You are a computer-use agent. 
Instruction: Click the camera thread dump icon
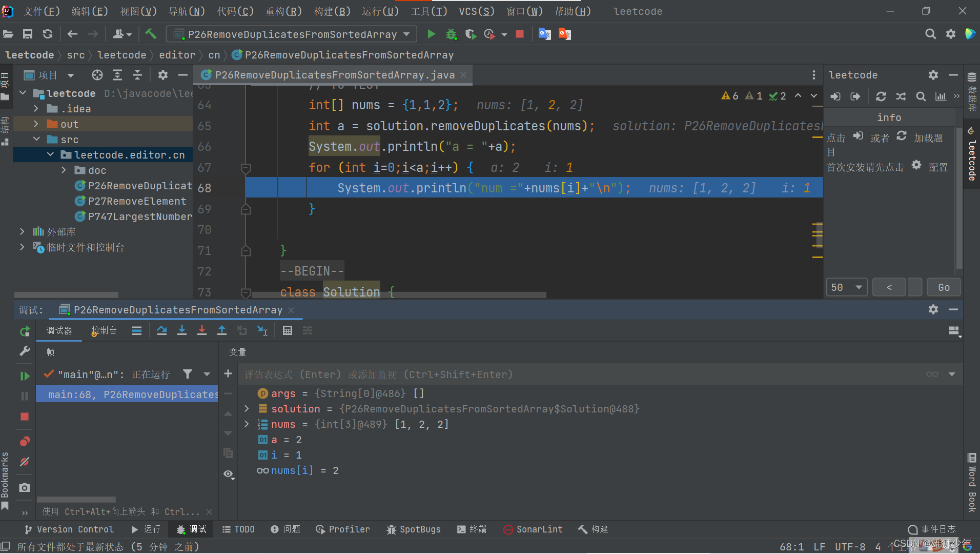click(25, 487)
